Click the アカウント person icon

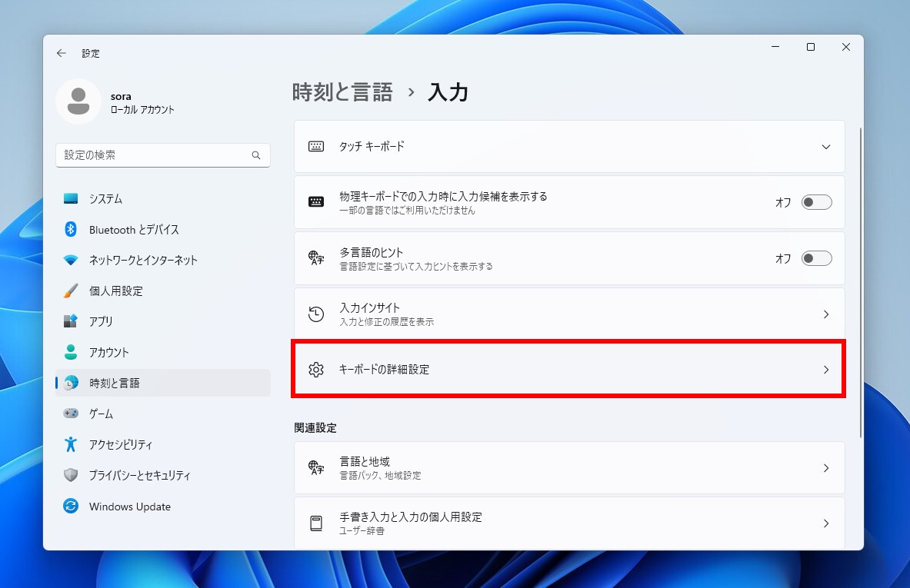tap(70, 352)
